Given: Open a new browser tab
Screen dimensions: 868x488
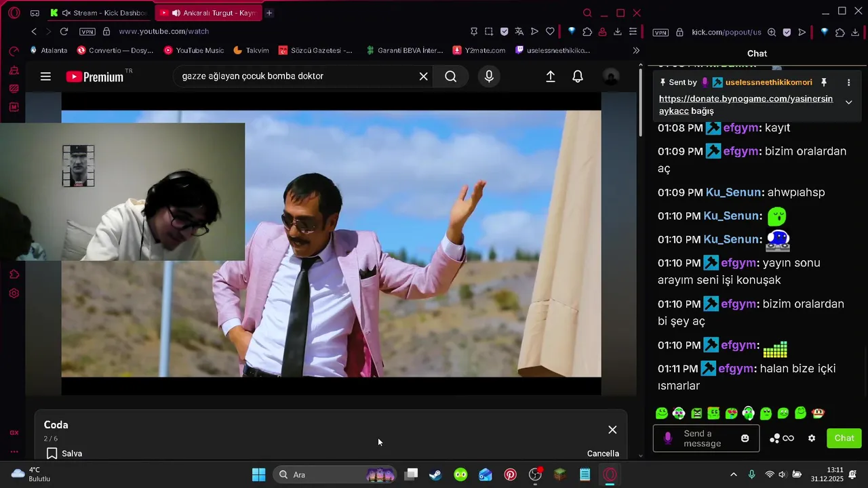Looking at the screenshot, I should 269,13.
